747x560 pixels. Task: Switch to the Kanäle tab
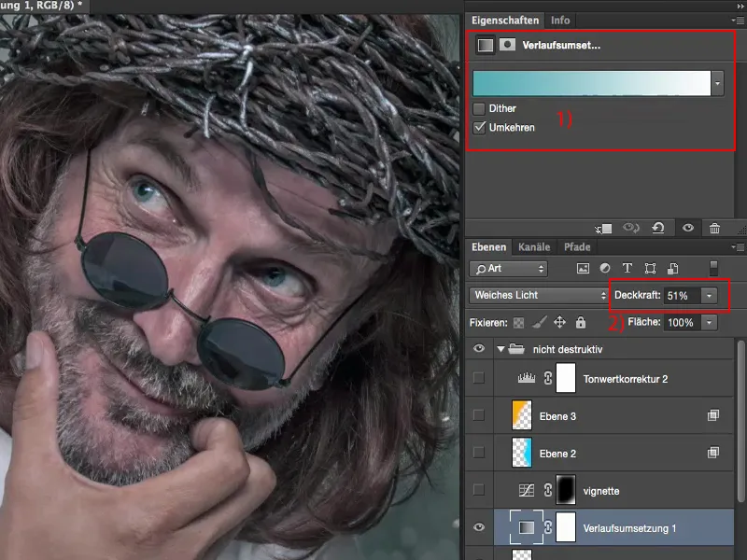tap(534, 247)
